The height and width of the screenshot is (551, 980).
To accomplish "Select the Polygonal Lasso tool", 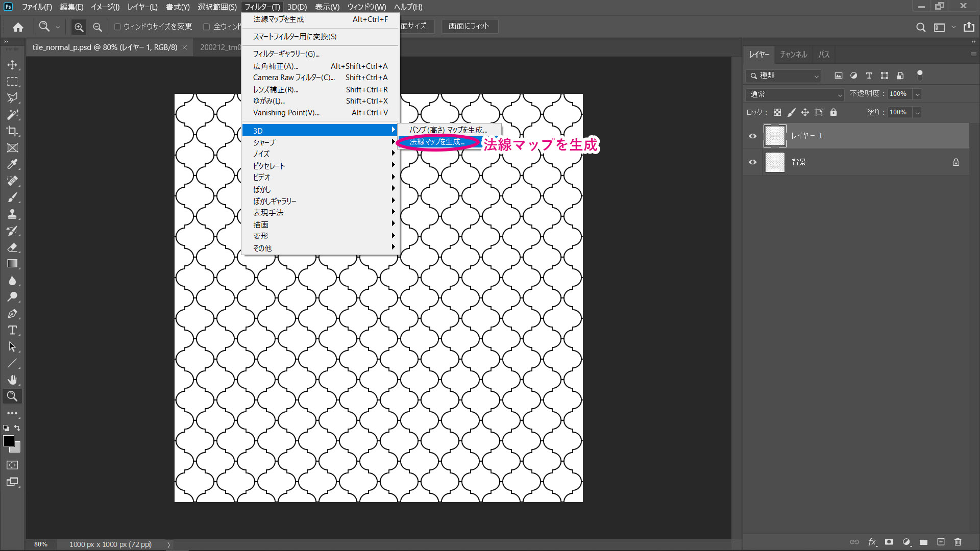I will tap(12, 98).
